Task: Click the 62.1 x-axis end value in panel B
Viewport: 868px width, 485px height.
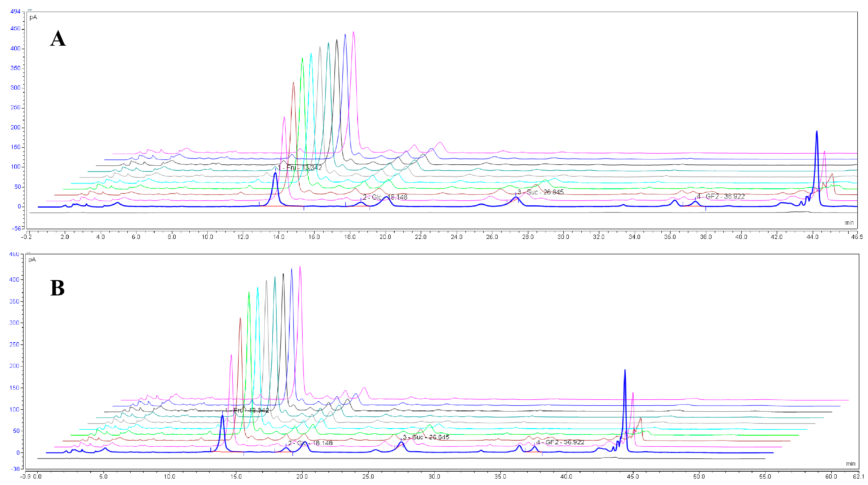Action: tap(859, 477)
